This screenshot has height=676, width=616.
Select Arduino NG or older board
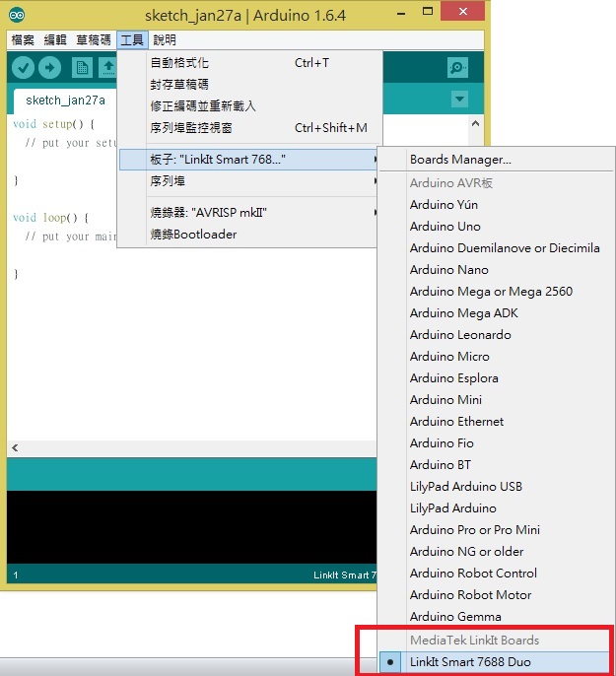pos(496,552)
